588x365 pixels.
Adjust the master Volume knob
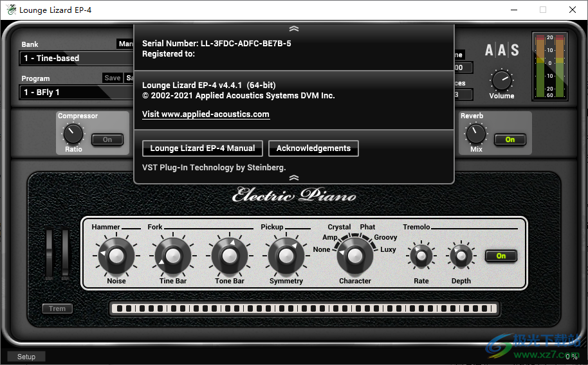[x=501, y=80]
